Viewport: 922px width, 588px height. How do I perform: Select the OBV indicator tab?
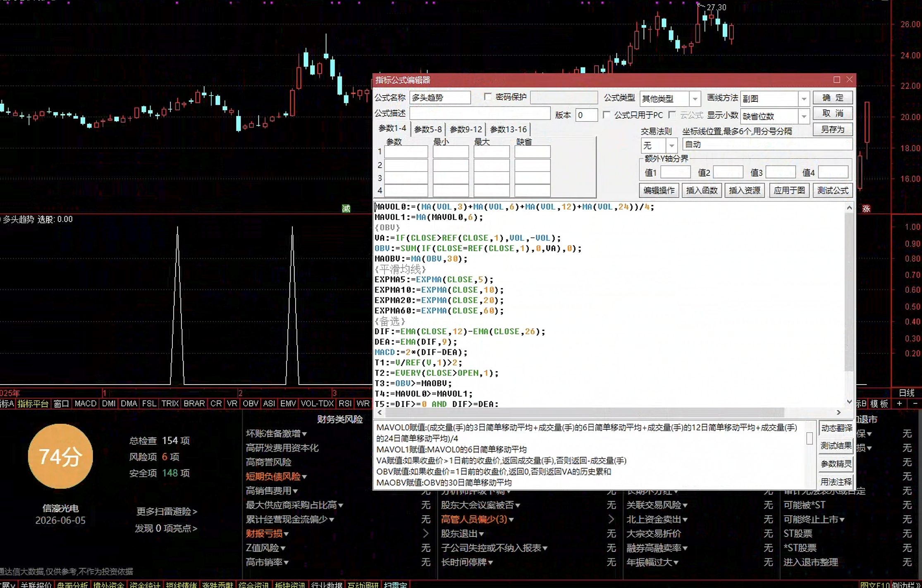[251, 404]
